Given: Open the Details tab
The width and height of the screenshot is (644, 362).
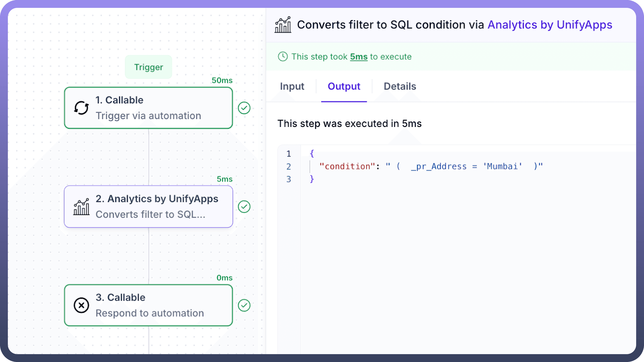Looking at the screenshot, I should [x=400, y=86].
